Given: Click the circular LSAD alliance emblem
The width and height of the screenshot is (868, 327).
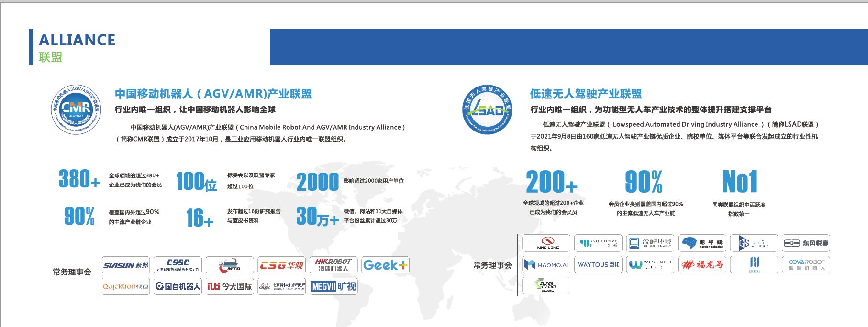Looking at the screenshot, I should click(x=487, y=109).
